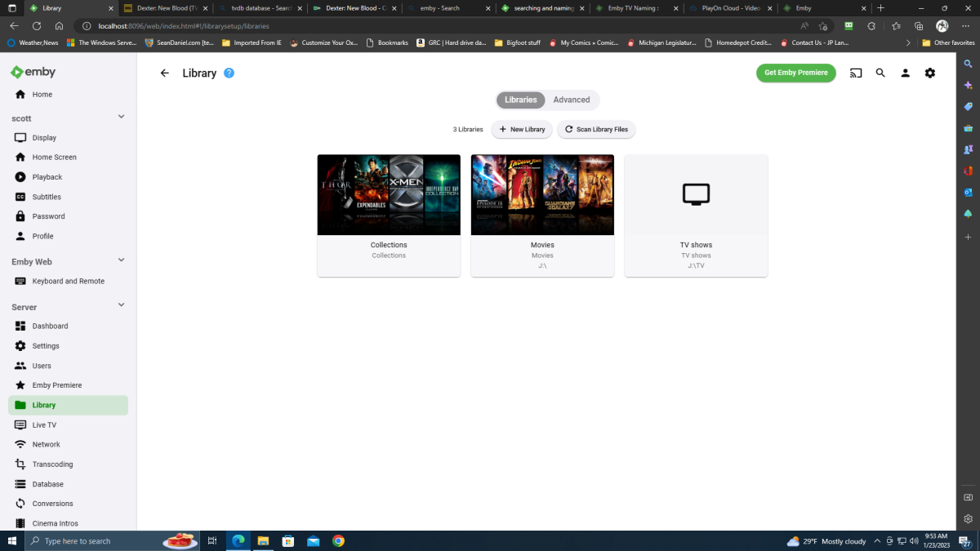Open server Settings in sidebar
This screenshot has width=980, height=551.
[x=69, y=346]
